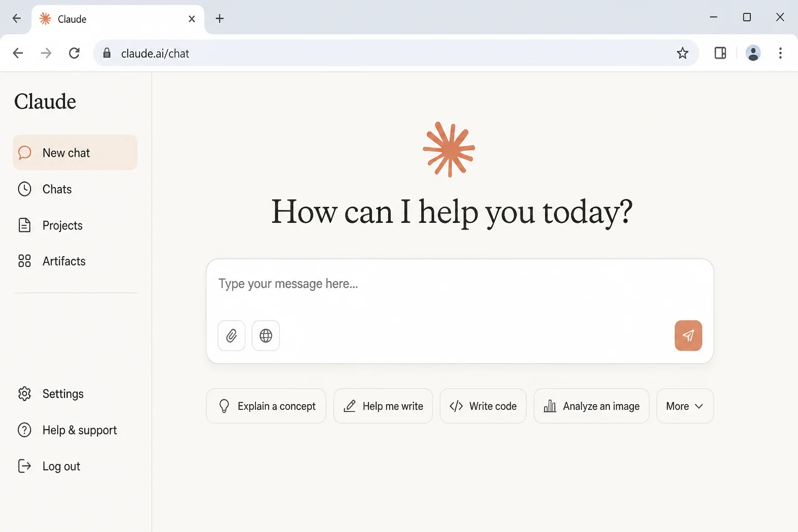Screen dimensions: 798x532
Task: Go forward using the toolbar forward arrow
Action: [46, 53]
